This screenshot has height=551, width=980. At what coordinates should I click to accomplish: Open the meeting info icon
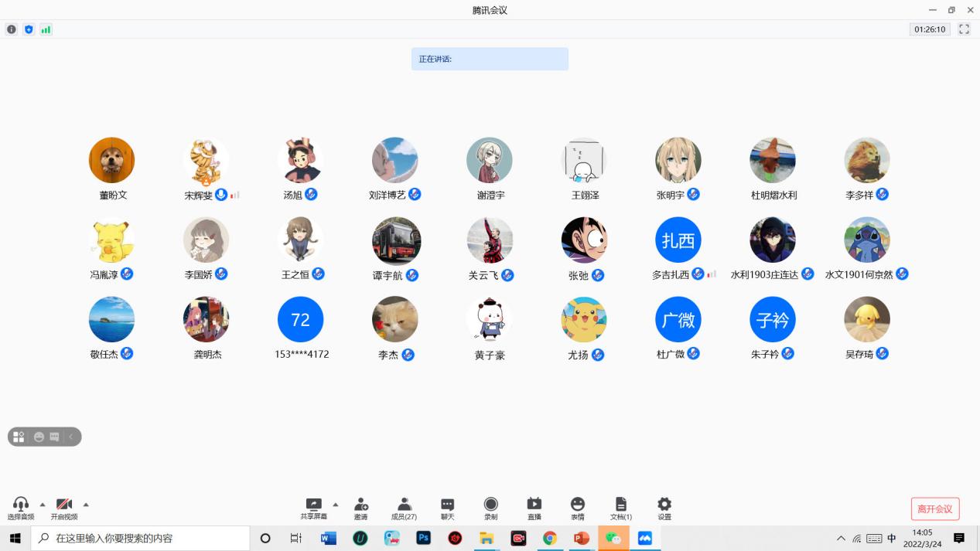(12, 29)
